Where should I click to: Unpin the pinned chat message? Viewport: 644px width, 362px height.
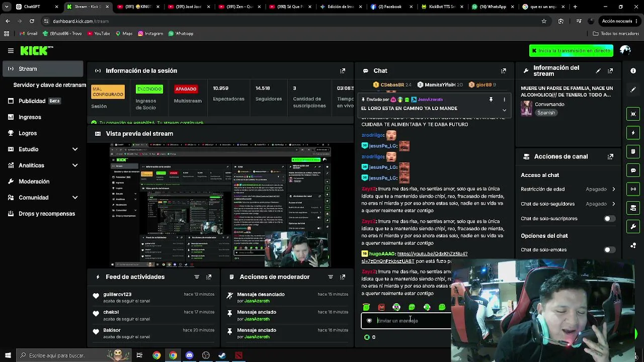(491, 100)
